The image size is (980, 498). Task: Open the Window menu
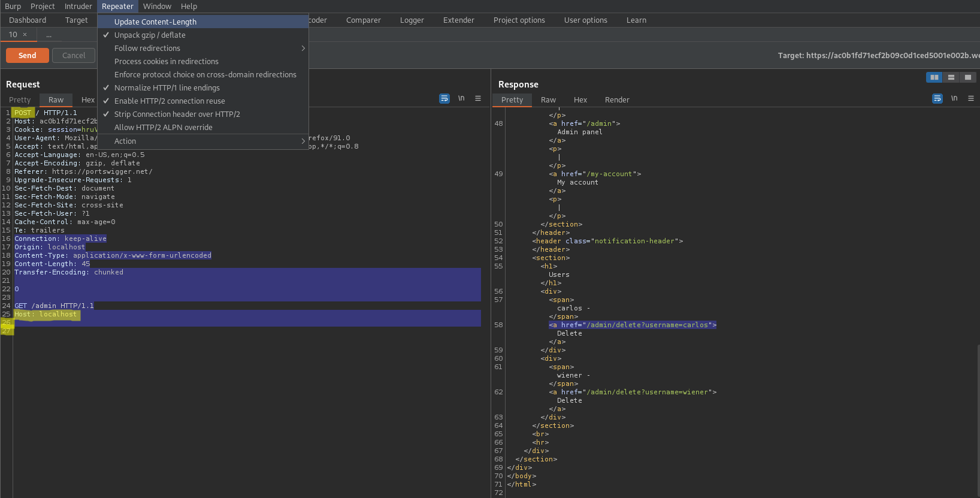pyautogui.click(x=157, y=6)
